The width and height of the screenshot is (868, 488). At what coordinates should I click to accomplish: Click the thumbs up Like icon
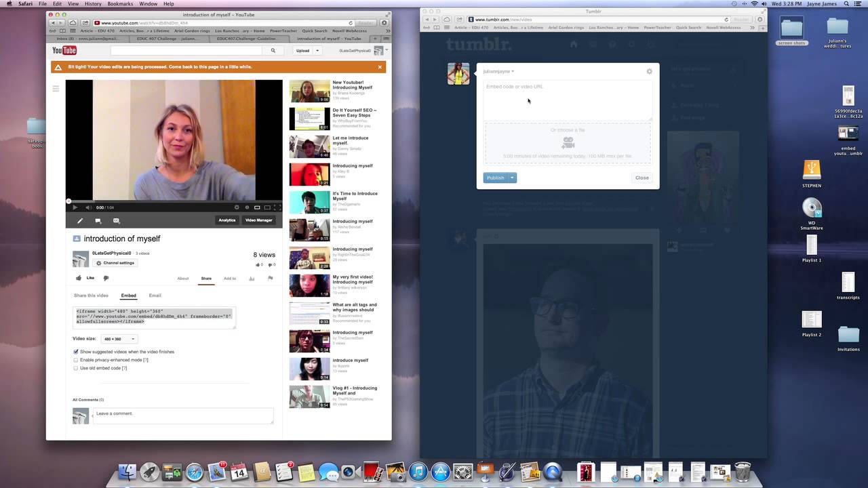pos(79,278)
